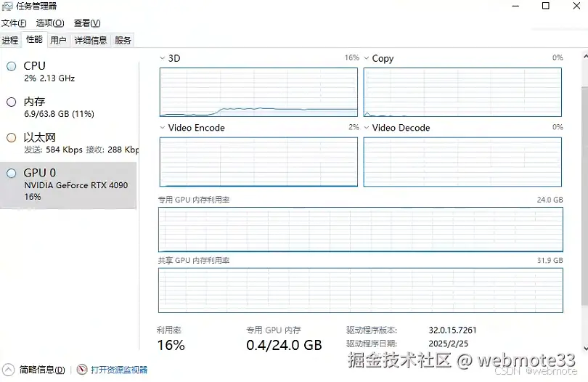Click the 简略信息 collapse arrow icon
This screenshot has height=382, width=588.
[9, 370]
